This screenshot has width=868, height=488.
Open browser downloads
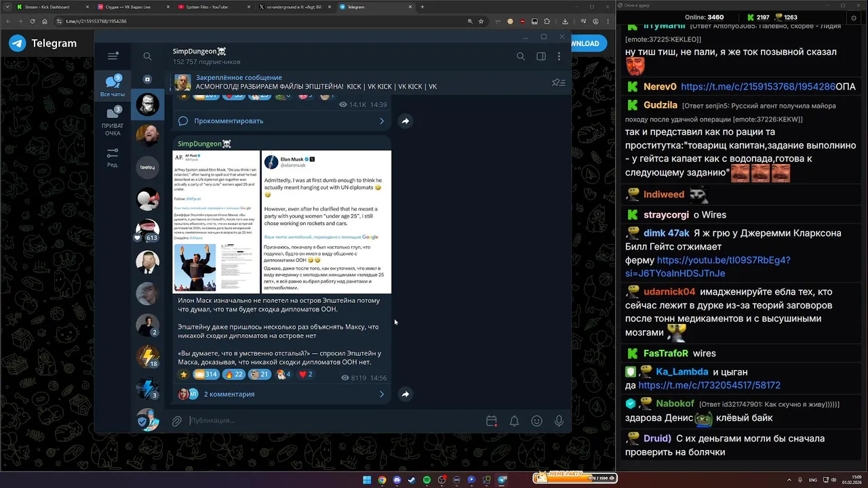click(x=564, y=21)
